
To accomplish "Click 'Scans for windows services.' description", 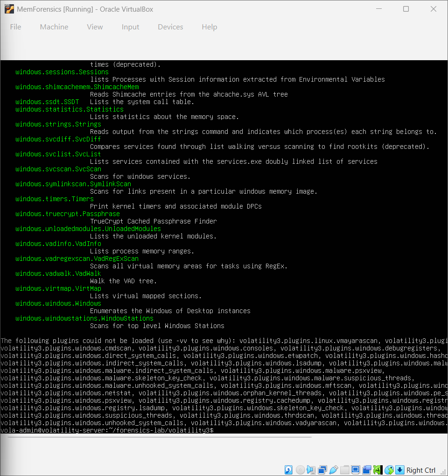I will click(140, 176).
